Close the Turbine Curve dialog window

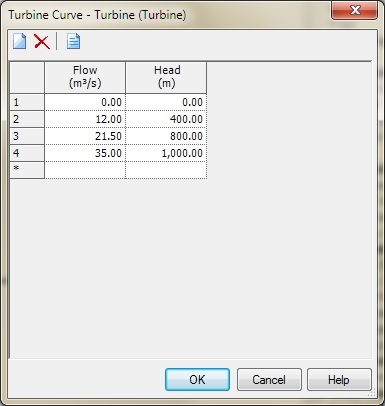click(355, 10)
